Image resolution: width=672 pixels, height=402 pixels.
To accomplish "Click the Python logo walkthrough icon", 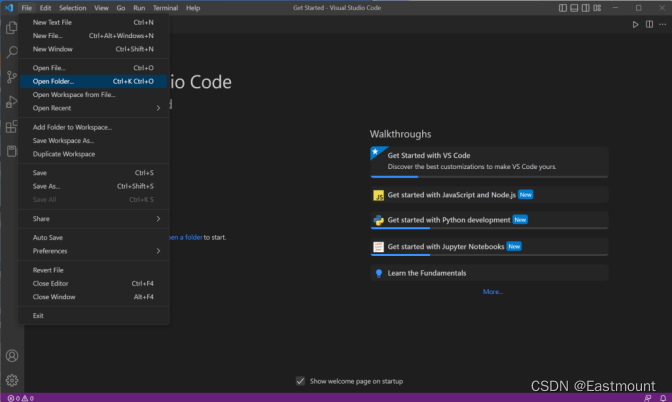I will [378, 220].
